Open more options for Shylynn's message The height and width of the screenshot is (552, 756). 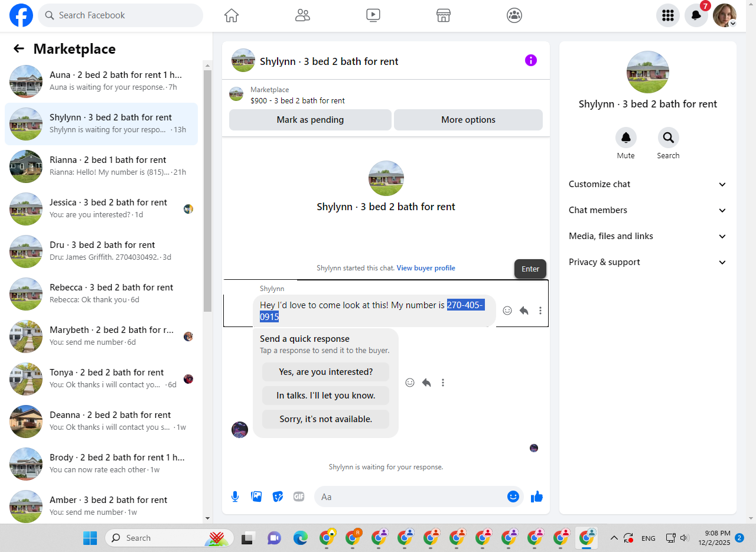pos(540,311)
